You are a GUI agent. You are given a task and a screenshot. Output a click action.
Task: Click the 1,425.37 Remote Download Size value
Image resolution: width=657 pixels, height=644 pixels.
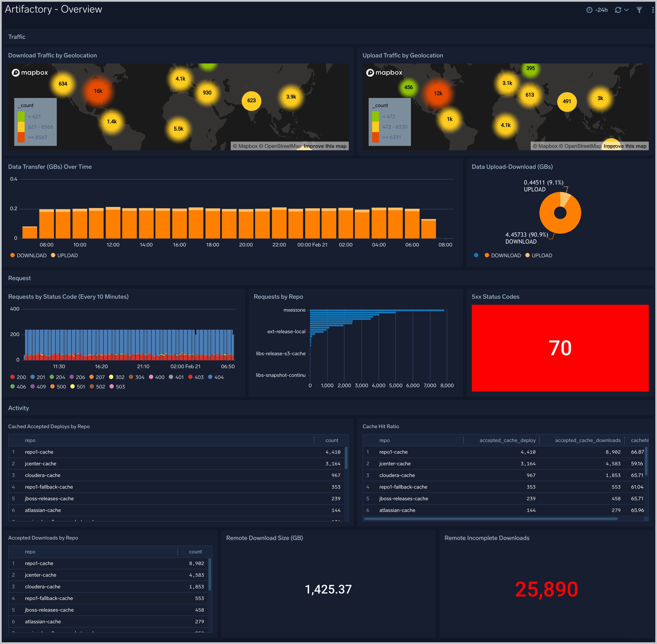pyautogui.click(x=328, y=589)
